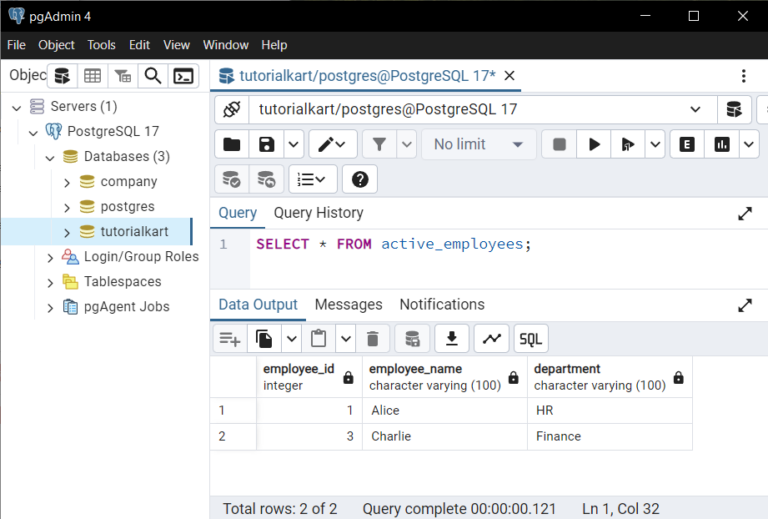The image size is (768, 519).
Task: Close the tutorialkart/postgres query tab
Action: pos(509,76)
